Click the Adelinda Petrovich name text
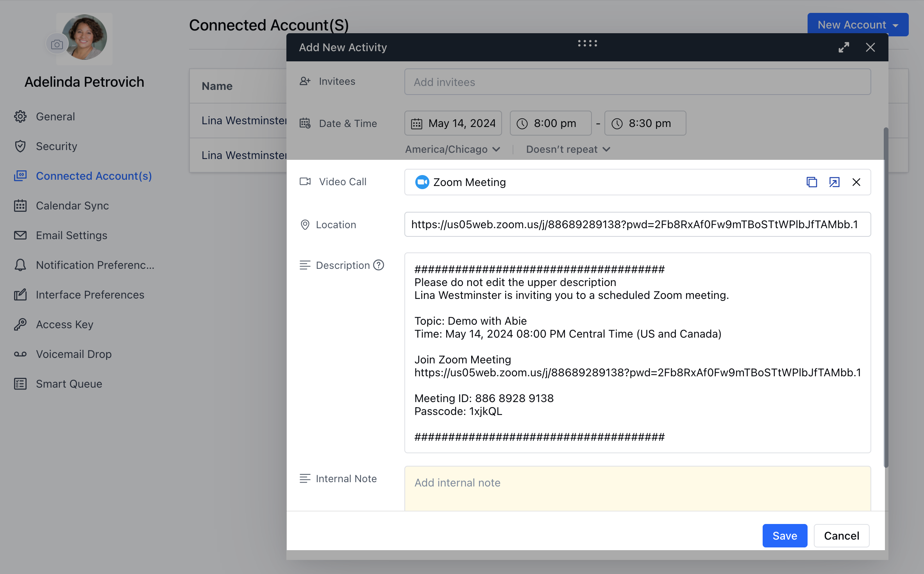 point(84,82)
